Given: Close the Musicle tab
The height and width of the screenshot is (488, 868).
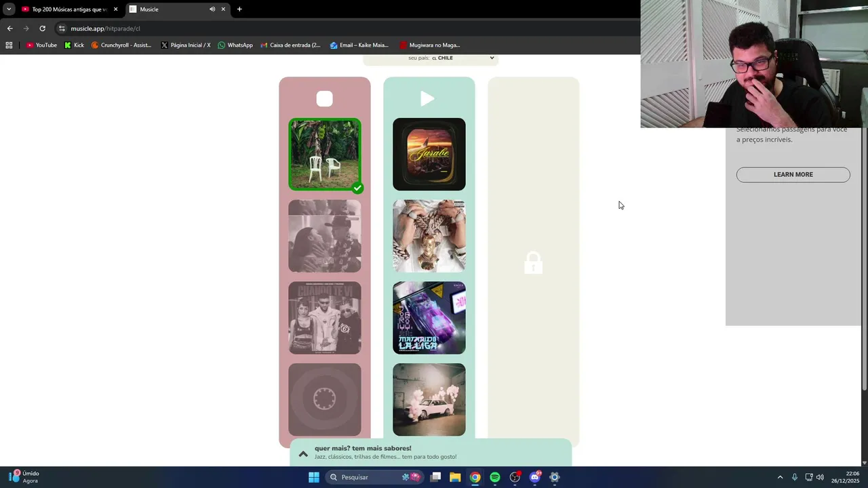Looking at the screenshot, I should [223, 9].
